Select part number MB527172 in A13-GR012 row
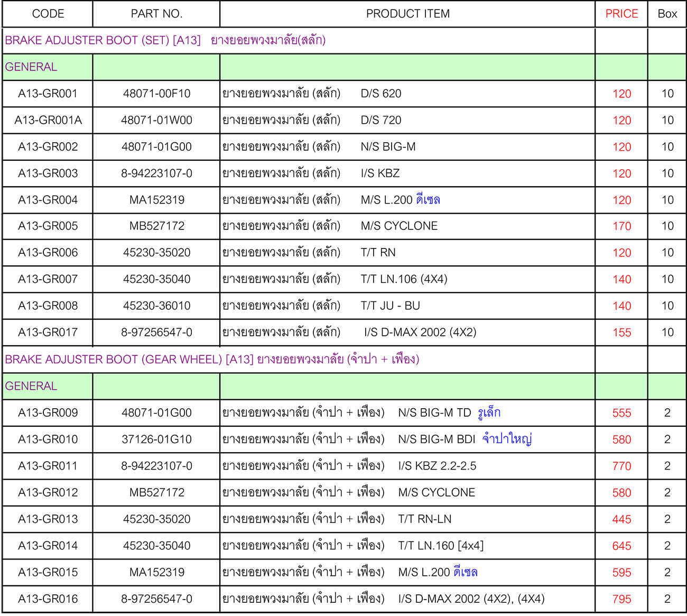The image size is (687, 616). pyautogui.click(x=157, y=492)
